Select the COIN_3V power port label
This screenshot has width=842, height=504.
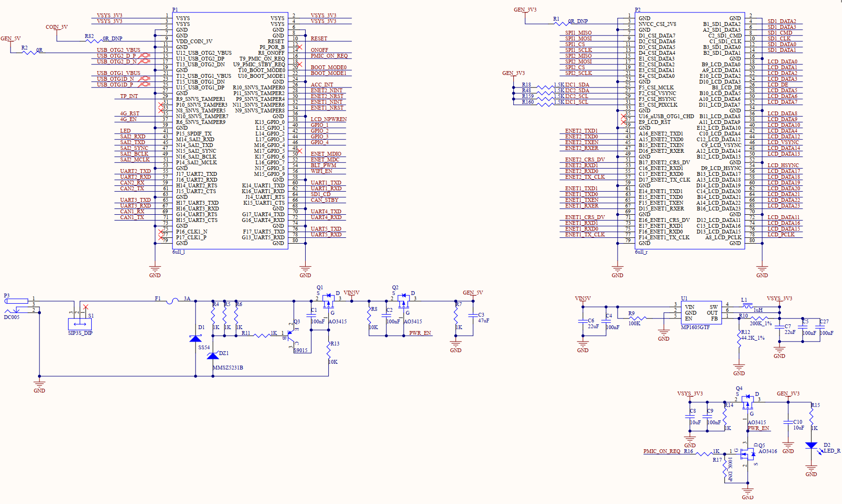pos(57,27)
